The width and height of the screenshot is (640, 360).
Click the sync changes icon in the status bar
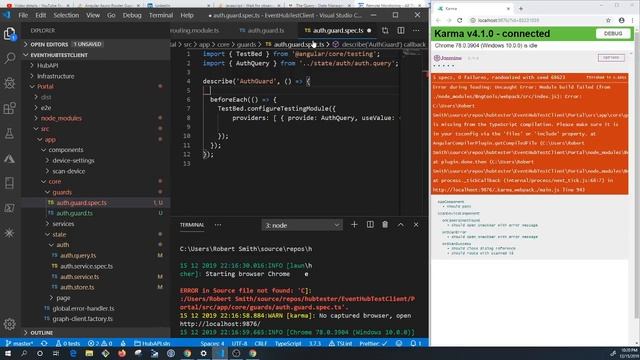(44, 343)
